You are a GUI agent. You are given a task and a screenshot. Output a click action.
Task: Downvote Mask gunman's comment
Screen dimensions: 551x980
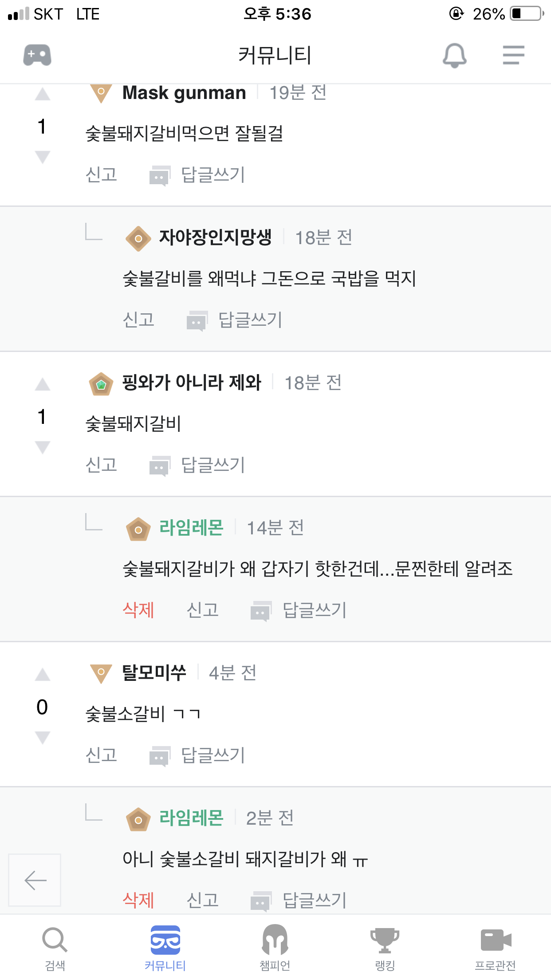[x=43, y=157]
